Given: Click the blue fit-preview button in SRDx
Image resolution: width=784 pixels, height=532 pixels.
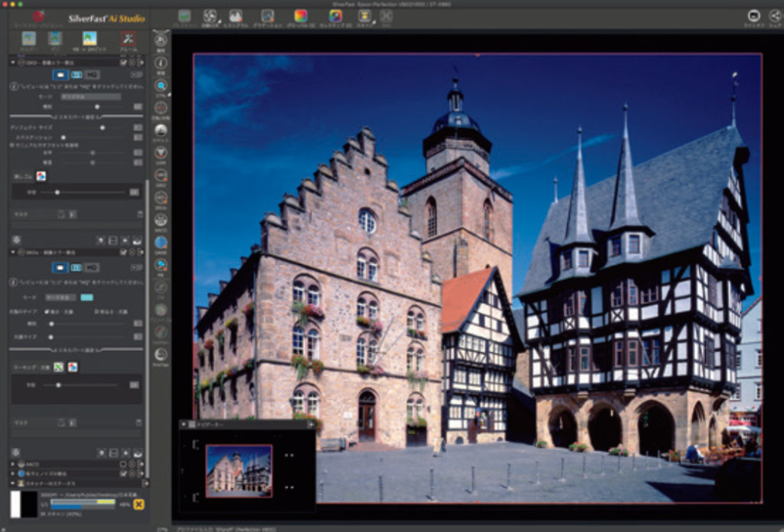Looking at the screenshot, I should (x=60, y=267).
